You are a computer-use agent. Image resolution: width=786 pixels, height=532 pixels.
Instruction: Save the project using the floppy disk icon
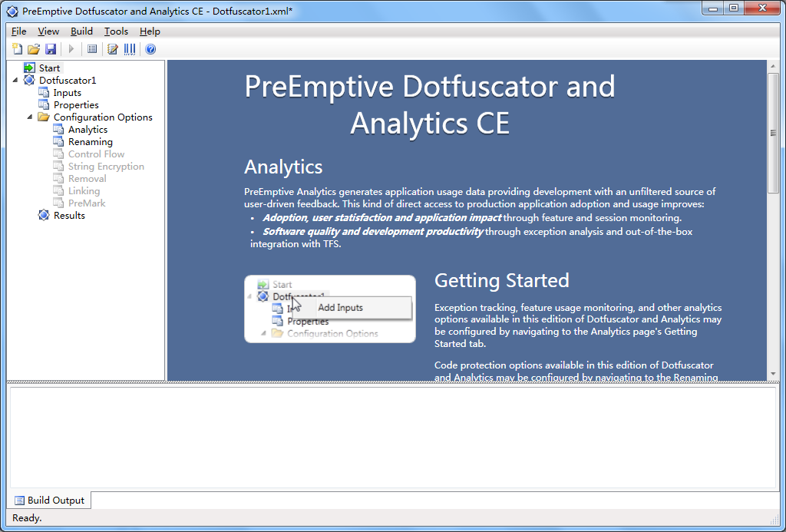[x=50, y=48]
